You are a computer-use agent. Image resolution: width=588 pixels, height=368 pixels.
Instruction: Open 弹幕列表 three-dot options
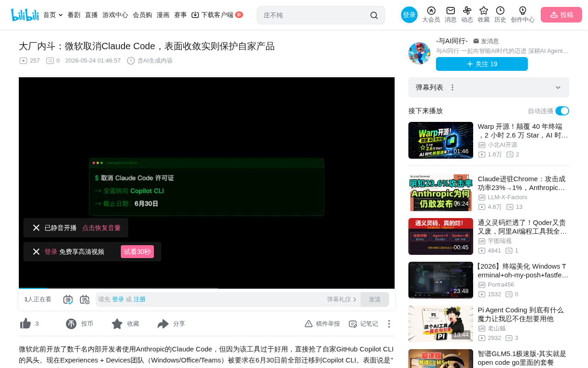[x=452, y=87]
